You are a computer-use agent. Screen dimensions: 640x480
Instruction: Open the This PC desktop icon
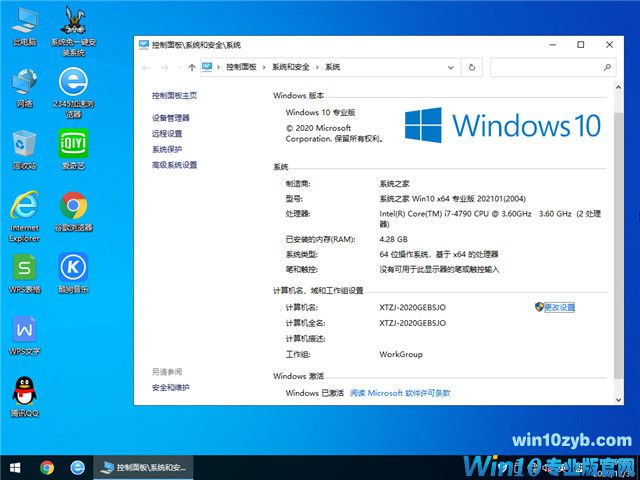tap(24, 26)
